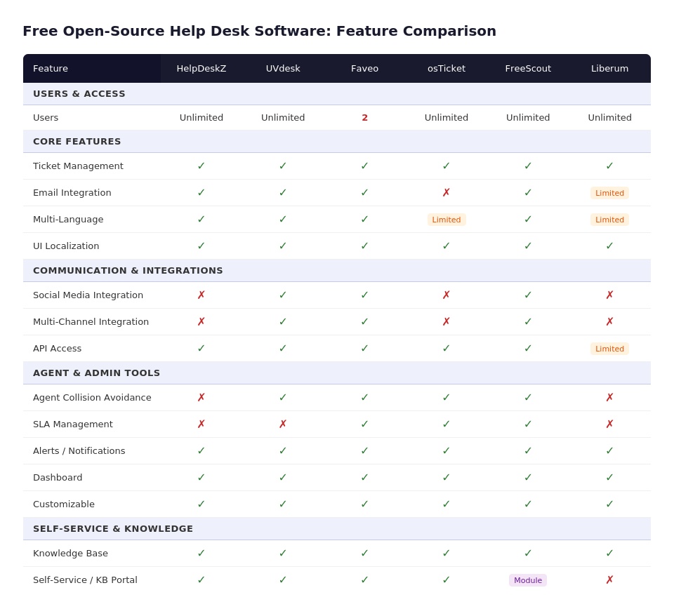Click the Faveo column header
The image size is (674, 616).
[x=364, y=68]
